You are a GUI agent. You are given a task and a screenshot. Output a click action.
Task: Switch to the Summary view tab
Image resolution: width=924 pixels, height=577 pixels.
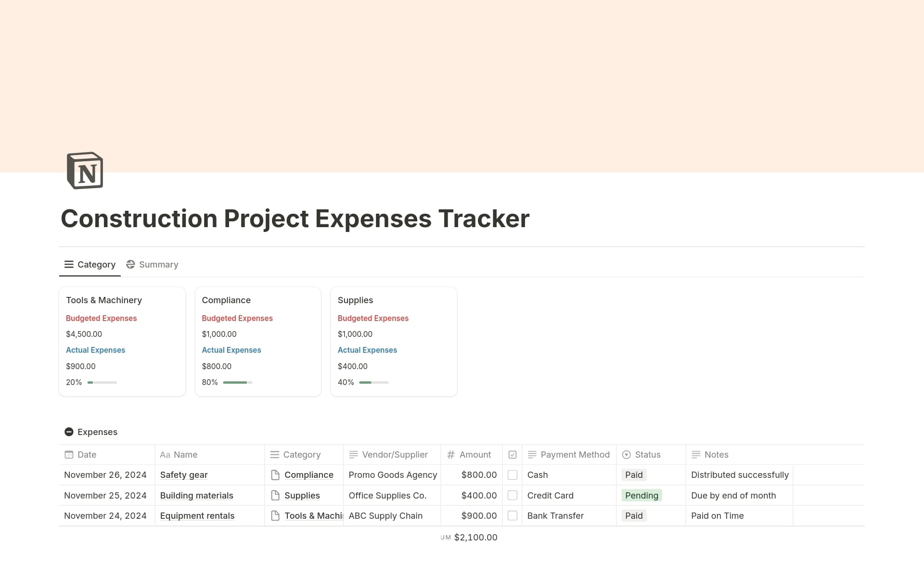point(152,264)
